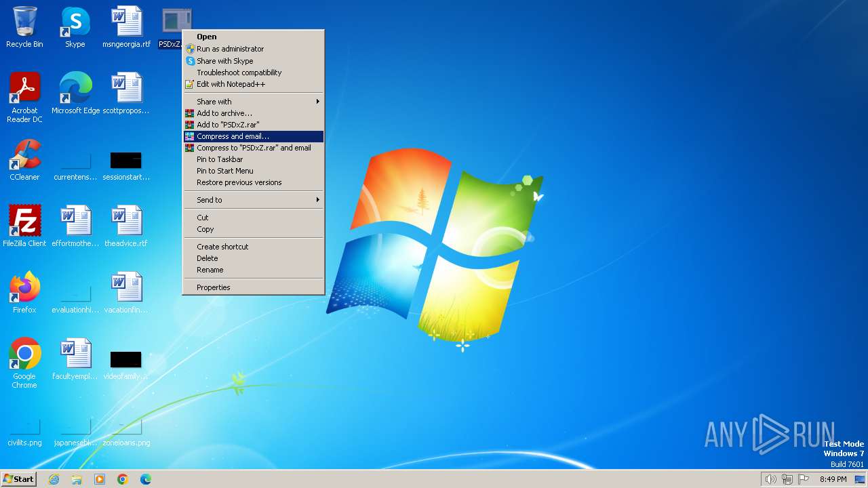
Task: Open the Recycle Bin icon
Action: [x=24, y=27]
